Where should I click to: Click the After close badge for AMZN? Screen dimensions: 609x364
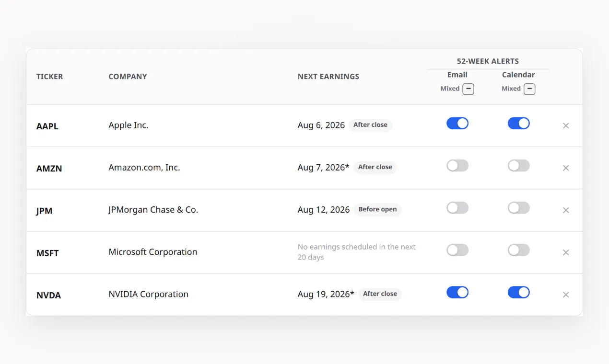pos(375,167)
